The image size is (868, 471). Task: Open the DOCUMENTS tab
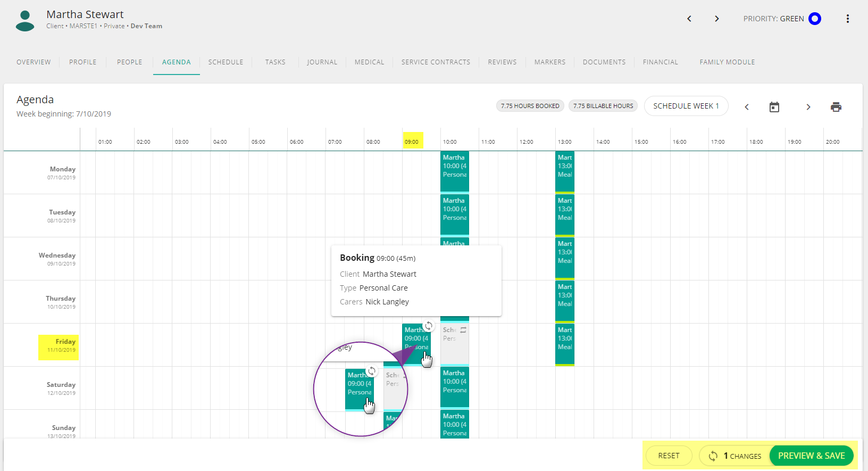(604, 62)
